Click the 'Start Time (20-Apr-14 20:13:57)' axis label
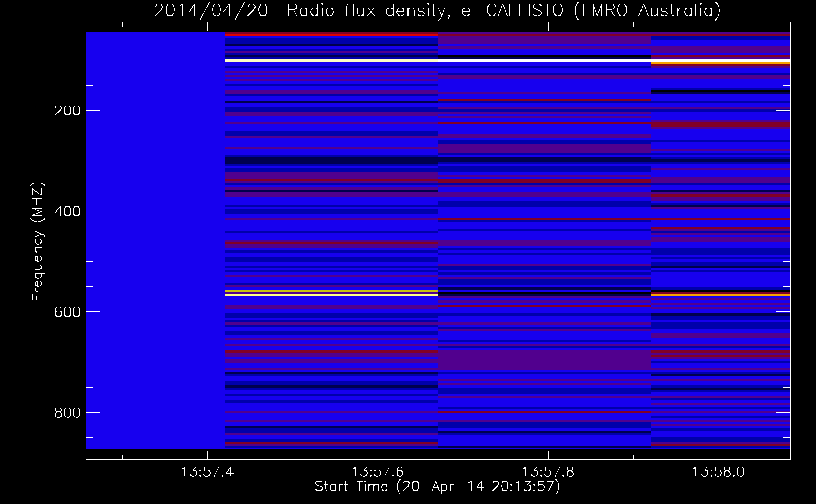The width and height of the screenshot is (816, 504). click(437, 487)
